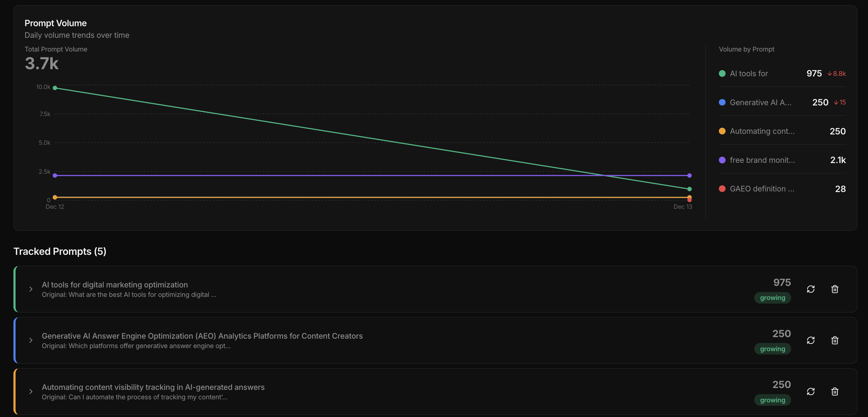The height and width of the screenshot is (417, 868).
Task: Delete the AI tools digital marketing prompt
Action: click(834, 289)
